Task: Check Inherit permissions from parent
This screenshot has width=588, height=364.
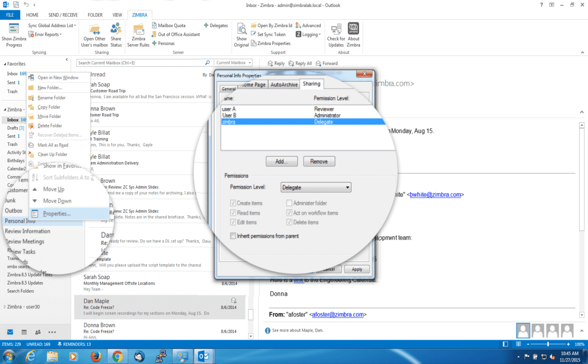Action: coord(233,236)
